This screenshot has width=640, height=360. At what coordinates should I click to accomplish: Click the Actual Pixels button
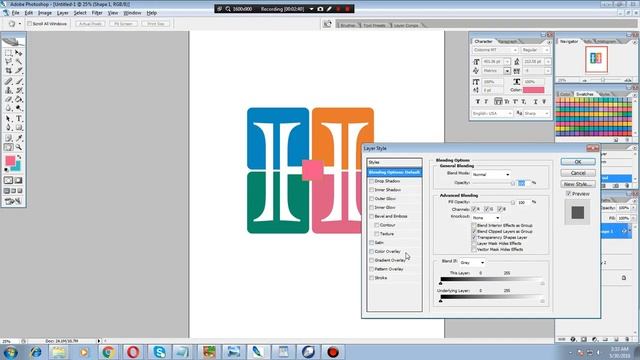pyautogui.click(x=90, y=24)
